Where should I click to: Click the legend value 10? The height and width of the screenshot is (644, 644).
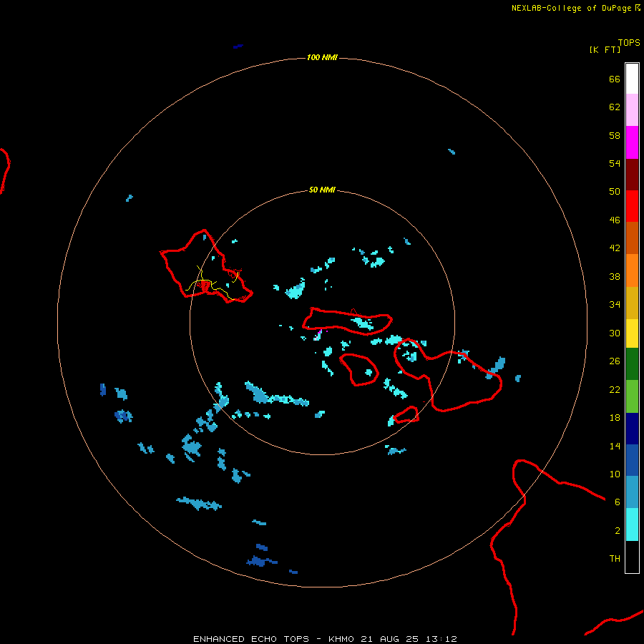pos(615,474)
